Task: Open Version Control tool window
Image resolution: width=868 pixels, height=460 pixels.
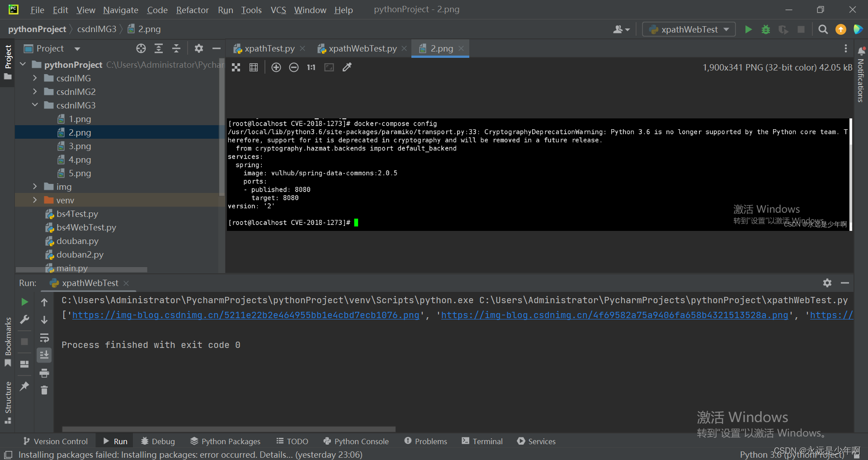Action: pos(56,441)
